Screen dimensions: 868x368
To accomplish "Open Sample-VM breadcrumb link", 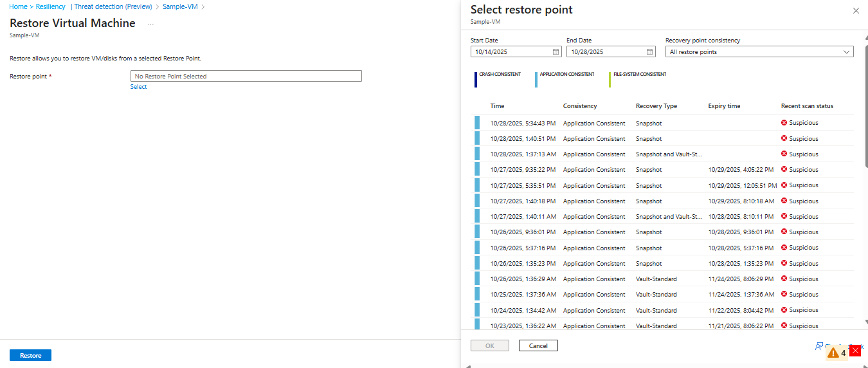I will (x=179, y=6).
